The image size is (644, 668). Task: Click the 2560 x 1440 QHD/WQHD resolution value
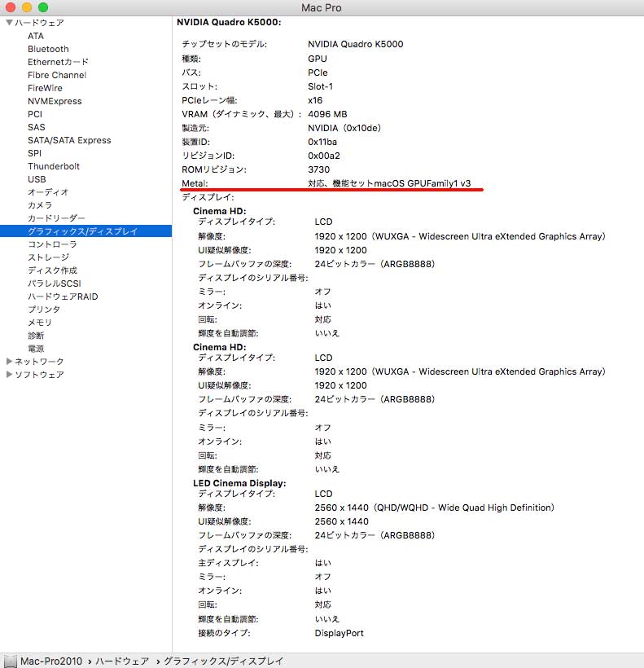tap(434, 508)
